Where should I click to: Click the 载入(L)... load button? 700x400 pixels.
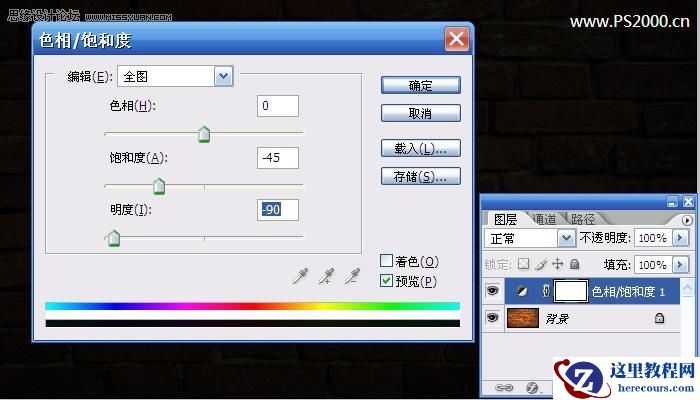point(421,148)
